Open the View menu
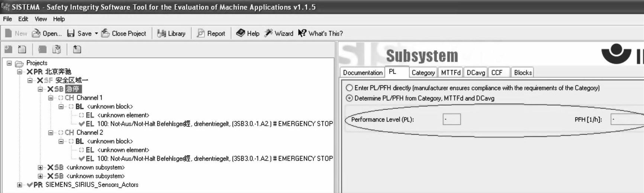 (41, 19)
